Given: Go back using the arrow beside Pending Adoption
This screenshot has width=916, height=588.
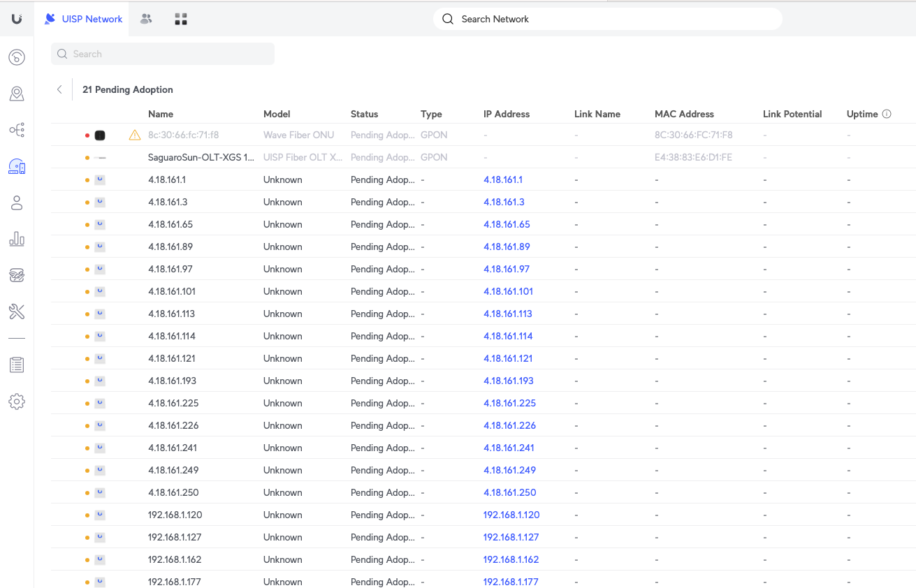Looking at the screenshot, I should click(59, 89).
